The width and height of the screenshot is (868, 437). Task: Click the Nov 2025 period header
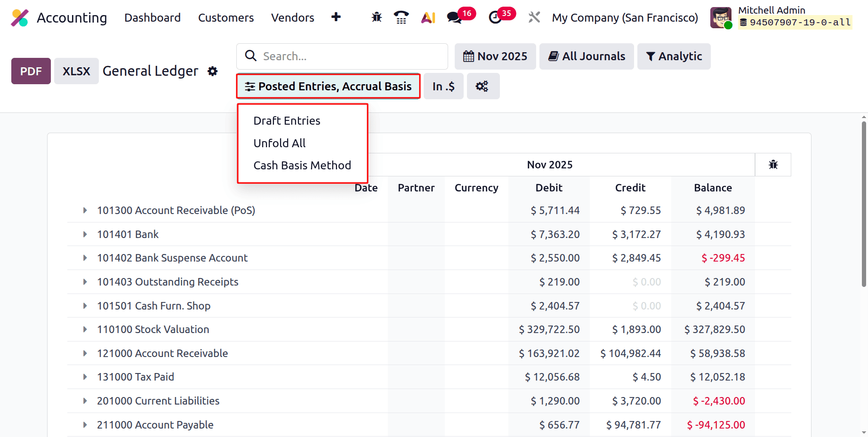coord(550,165)
